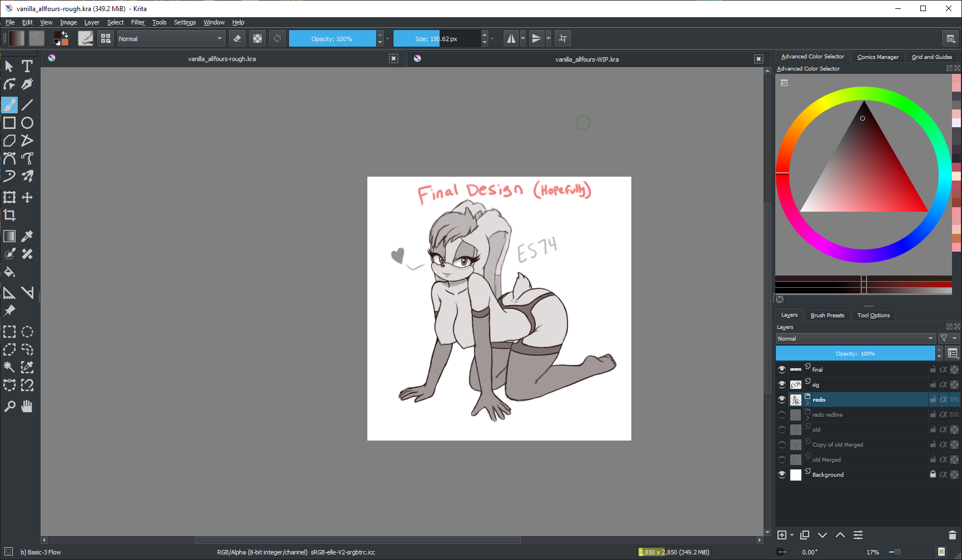
Task: Click the brush Size slider
Action: click(x=437, y=38)
